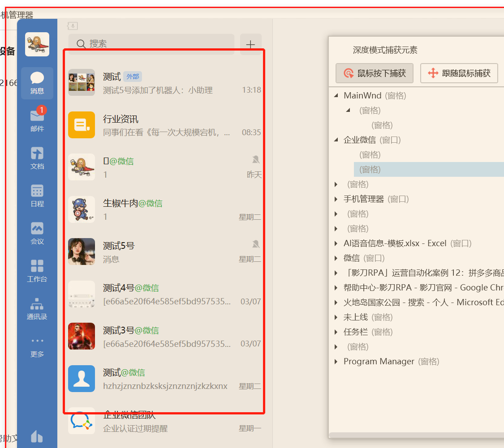Viewport: 504px width, 448px height.
Task: Expand the 帮助中心-影刀RPA Chrome node
Action: tap(336, 288)
